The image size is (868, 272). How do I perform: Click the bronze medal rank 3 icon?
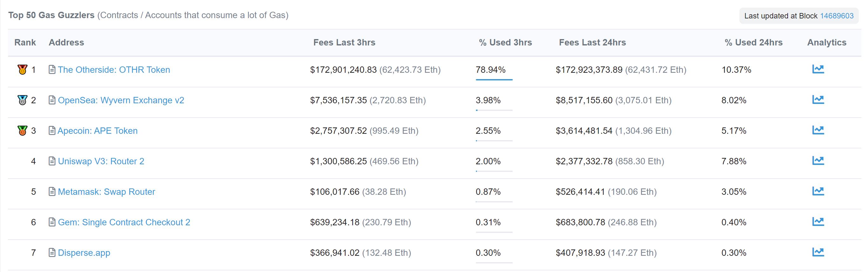click(22, 130)
